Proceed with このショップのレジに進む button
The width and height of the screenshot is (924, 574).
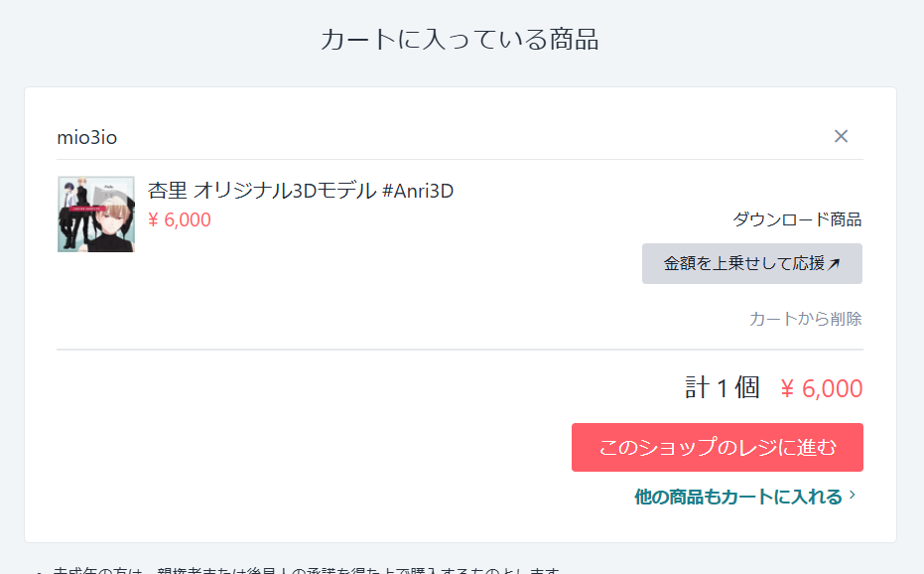pyautogui.click(x=718, y=447)
